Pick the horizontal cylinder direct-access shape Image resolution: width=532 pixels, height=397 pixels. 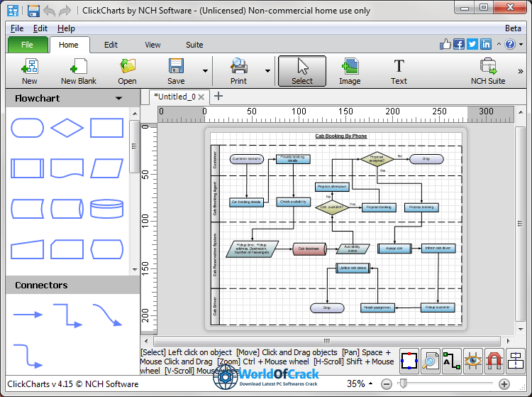pos(67,209)
